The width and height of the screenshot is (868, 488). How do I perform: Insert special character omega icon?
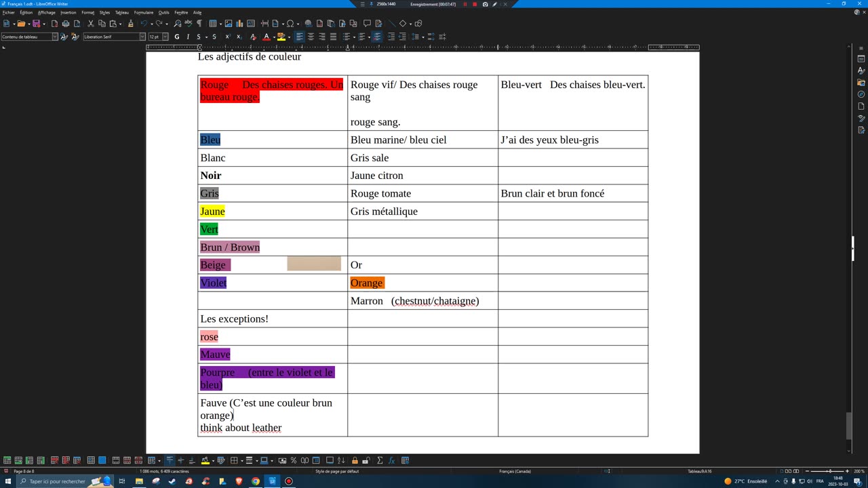click(290, 24)
